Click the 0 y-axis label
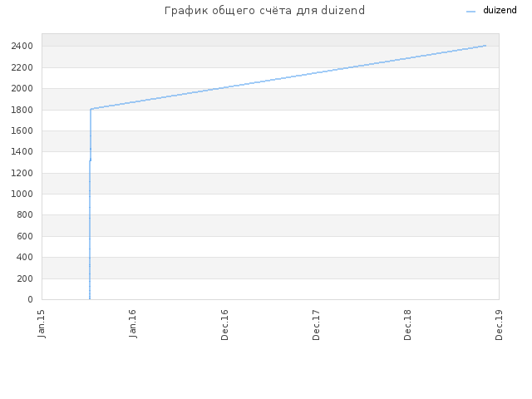This screenshot has width=532, height=399. pos(30,299)
